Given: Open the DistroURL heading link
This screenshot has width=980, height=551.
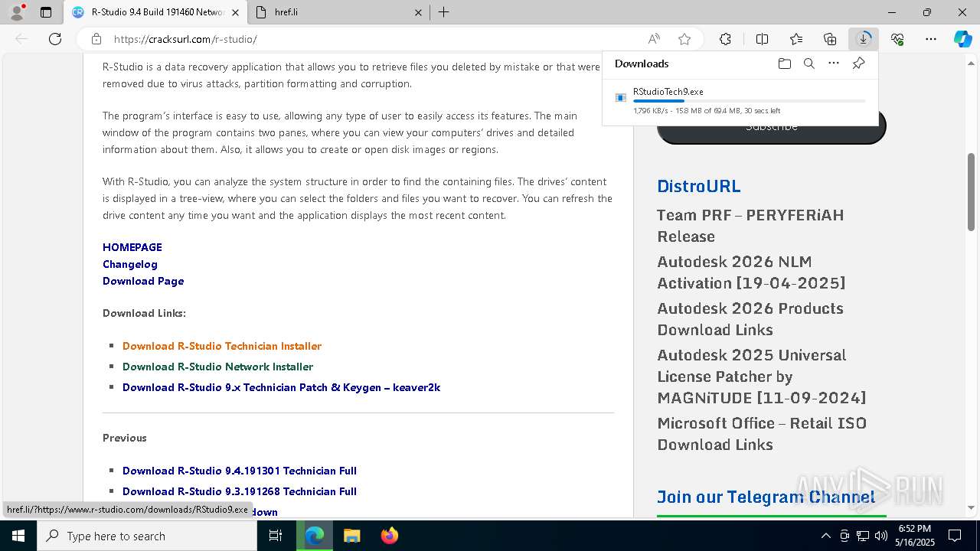Looking at the screenshot, I should pyautogui.click(x=699, y=186).
